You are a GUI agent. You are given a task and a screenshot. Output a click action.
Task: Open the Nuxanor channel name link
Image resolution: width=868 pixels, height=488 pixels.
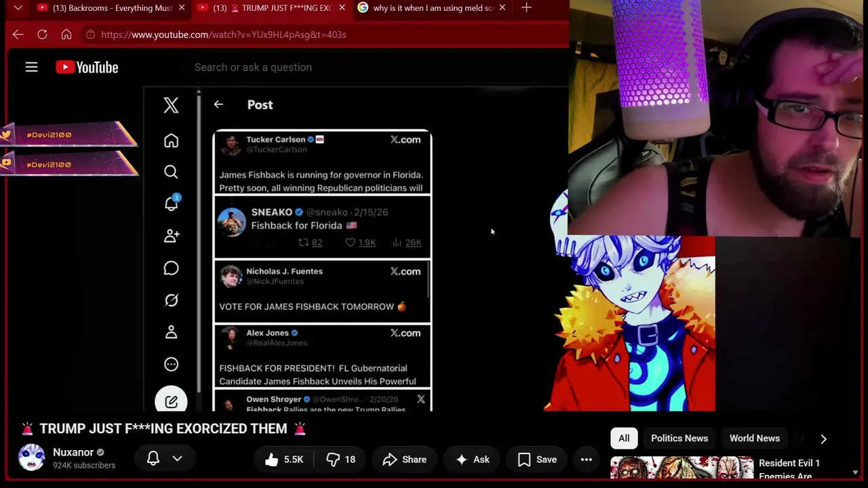pyautogui.click(x=73, y=452)
